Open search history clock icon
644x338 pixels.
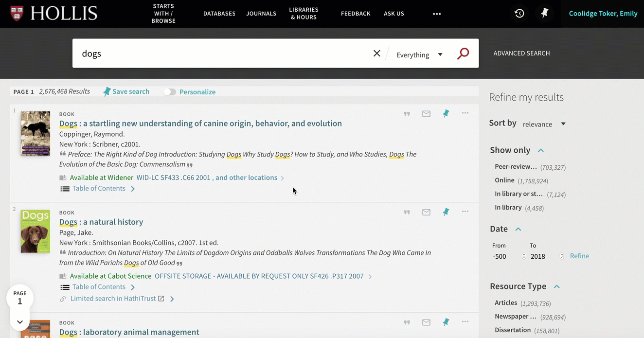point(519,14)
